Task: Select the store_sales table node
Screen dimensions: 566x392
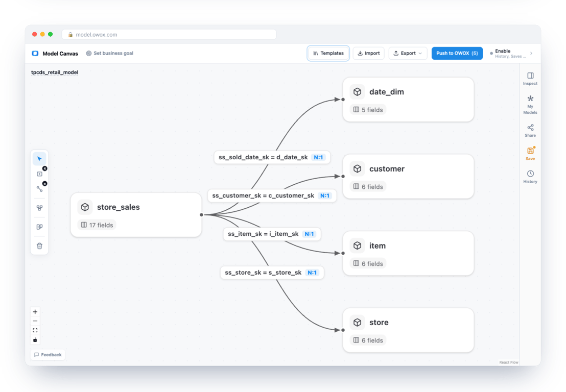Action: 136,215
